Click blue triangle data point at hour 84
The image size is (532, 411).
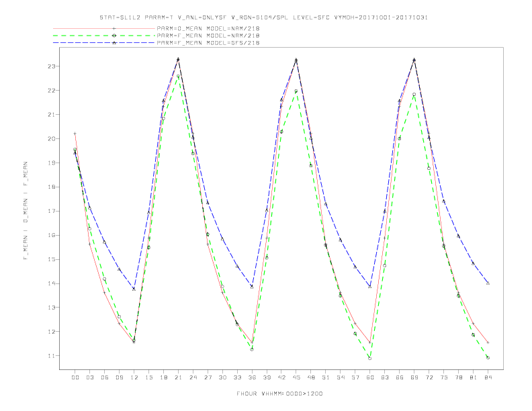[x=488, y=283]
